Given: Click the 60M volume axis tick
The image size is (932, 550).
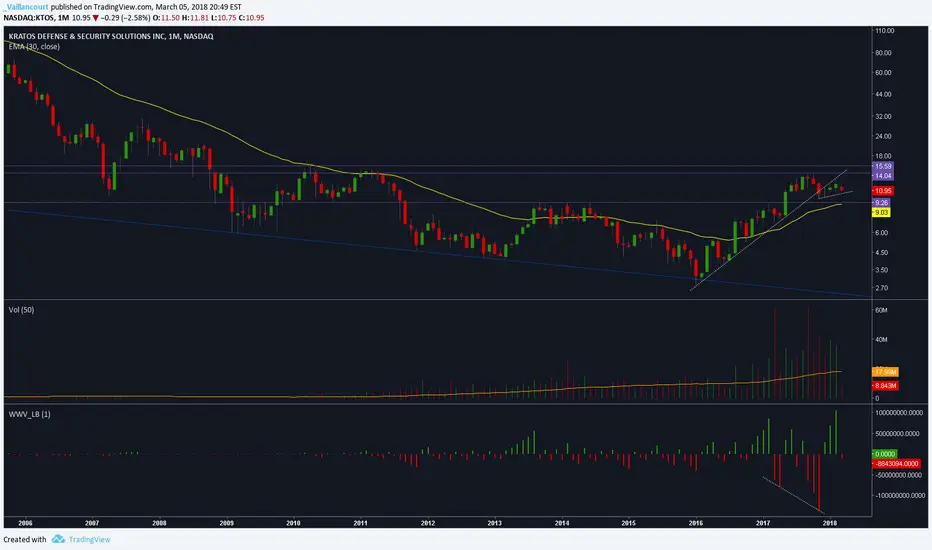Looking at the screenshot, I should (881, 310).
